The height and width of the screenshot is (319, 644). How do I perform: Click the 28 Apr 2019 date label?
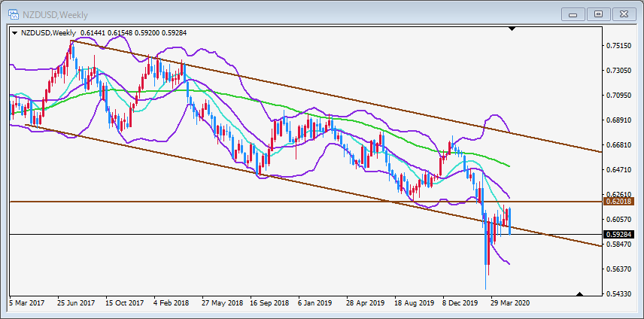366,303
